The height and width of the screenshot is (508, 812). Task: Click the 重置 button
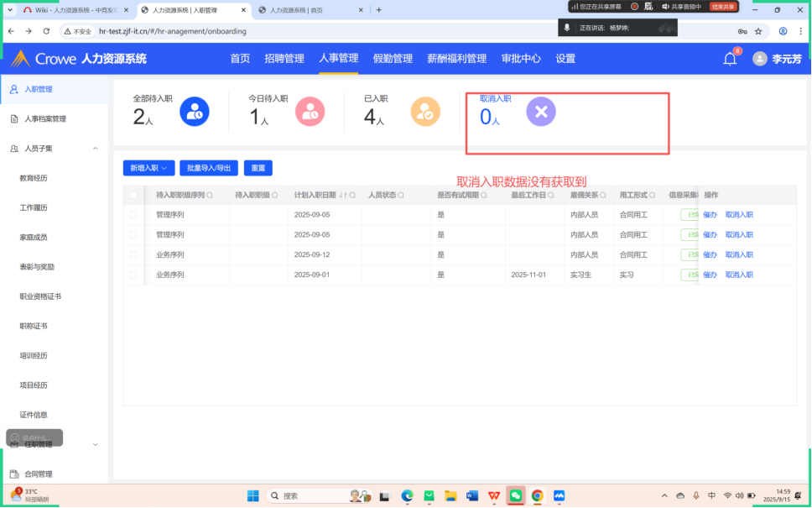pos(258,168)
